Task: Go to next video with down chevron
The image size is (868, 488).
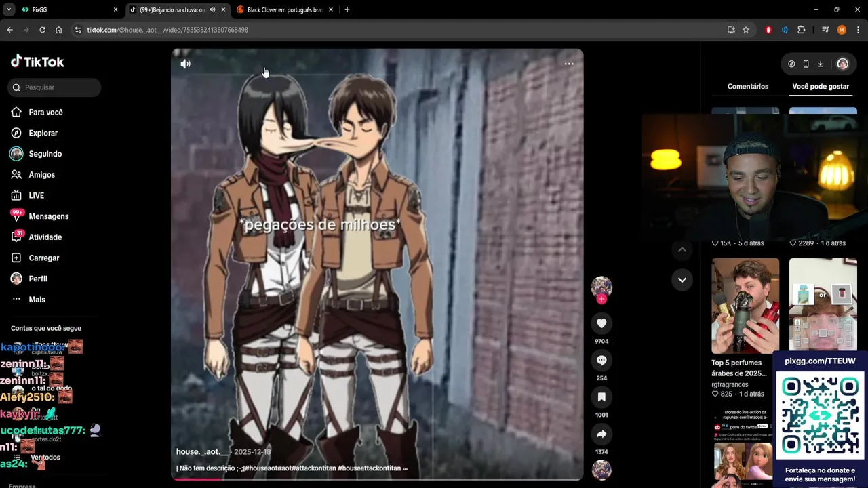Action: pos(682,279)
